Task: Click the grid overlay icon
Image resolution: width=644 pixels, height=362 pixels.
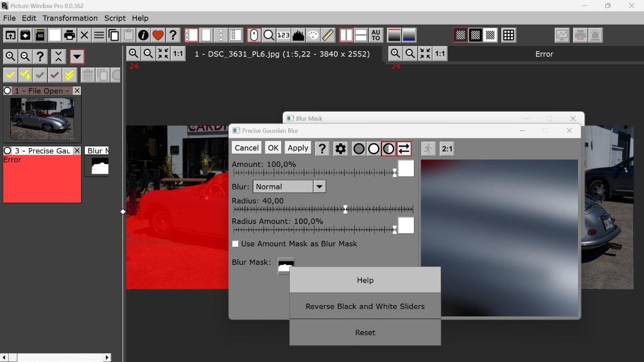Action: (x=508, y=35)
